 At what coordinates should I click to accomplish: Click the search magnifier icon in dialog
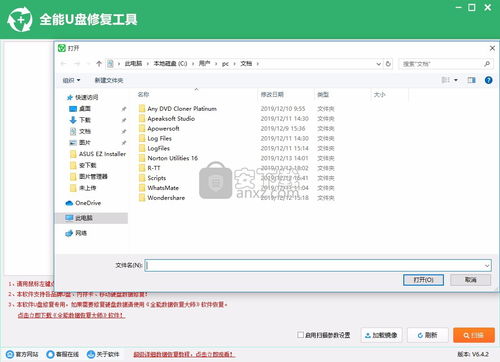[487, 64]
